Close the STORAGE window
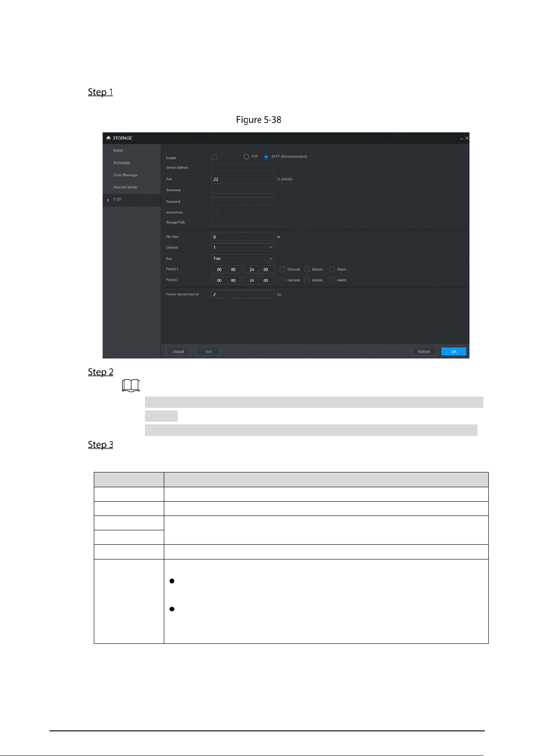Image resolution: width=535 pixels, height=756 pixels. click(467, 138)
